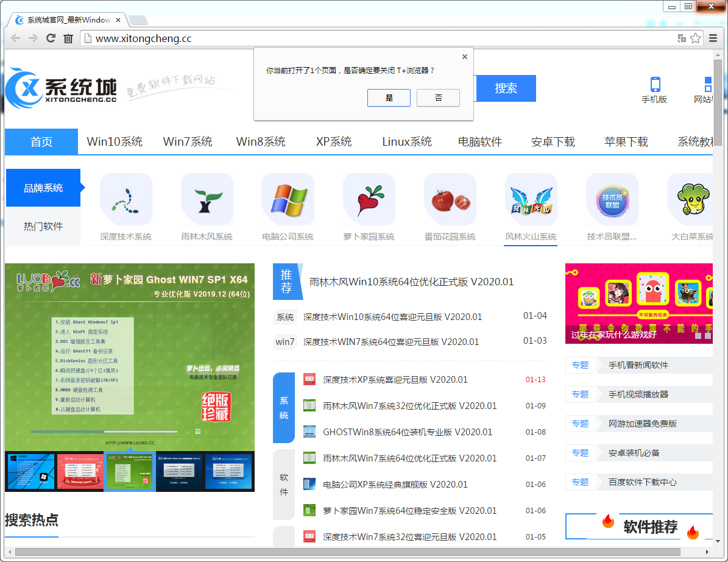Open 风林火山系统 butterfly icon
This screenshot has height=562, width=728.
531,200
